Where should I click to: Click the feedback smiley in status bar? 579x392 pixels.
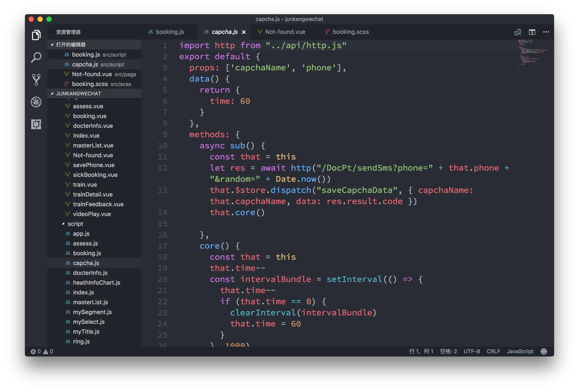point(544,351)
